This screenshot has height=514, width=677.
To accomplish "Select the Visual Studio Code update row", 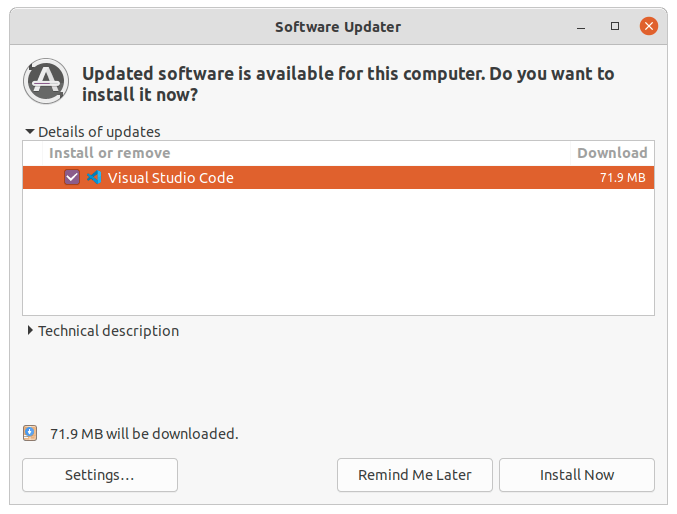I will tap(338, 178).
